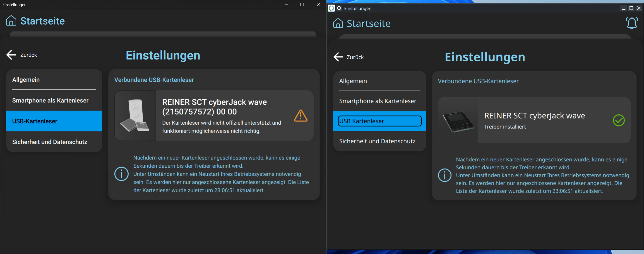Select Smartphone als Kartenleser entry
This screenshot has width=644, height=254.
50,100
